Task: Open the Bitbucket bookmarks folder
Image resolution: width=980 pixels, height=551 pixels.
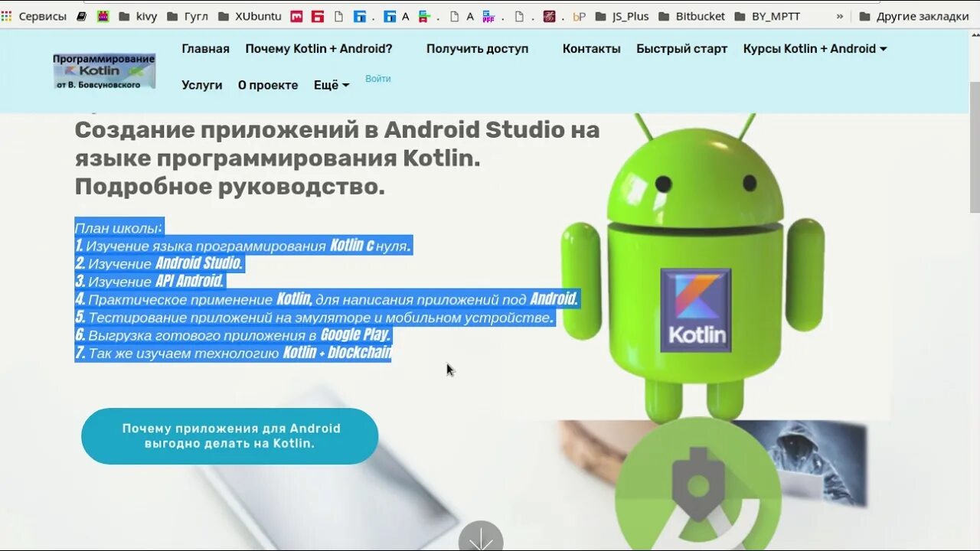Action: [x=691, y=16]
